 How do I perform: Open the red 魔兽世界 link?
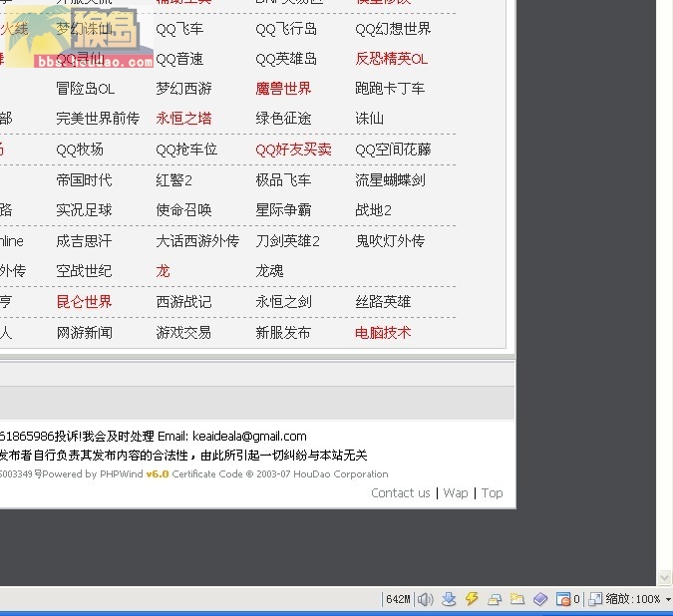click(283, 89)
